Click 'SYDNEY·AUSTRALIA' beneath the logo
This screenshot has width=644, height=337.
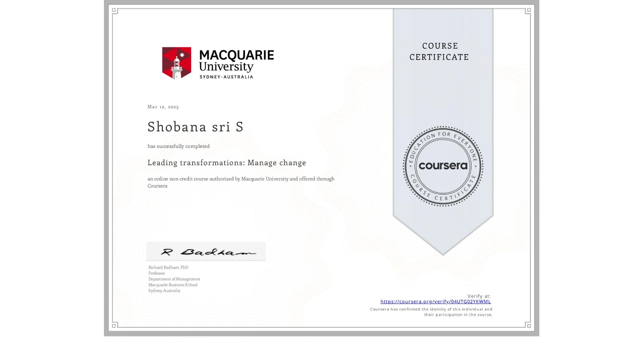[x=226, y=77]
